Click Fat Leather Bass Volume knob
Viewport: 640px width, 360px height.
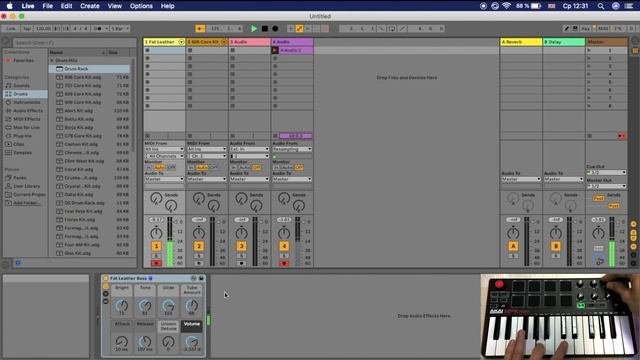coord(191,341)
